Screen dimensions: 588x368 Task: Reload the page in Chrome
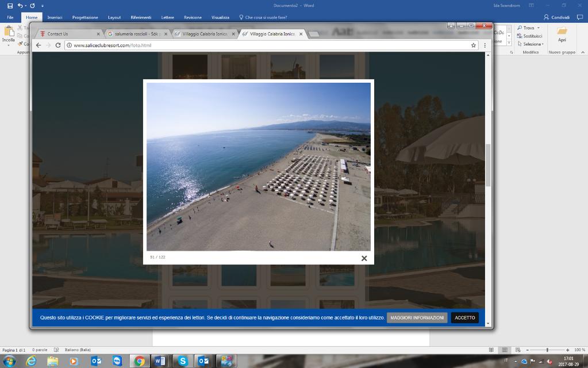(x=57, y=45)
